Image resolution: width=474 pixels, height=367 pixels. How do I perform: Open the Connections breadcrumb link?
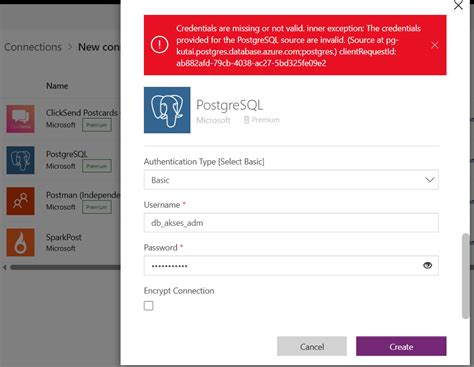(x=33, y=47)
